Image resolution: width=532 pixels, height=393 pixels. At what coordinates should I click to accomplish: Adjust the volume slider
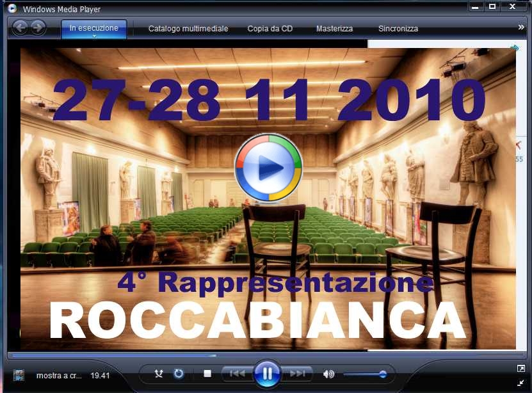point(382,374)
